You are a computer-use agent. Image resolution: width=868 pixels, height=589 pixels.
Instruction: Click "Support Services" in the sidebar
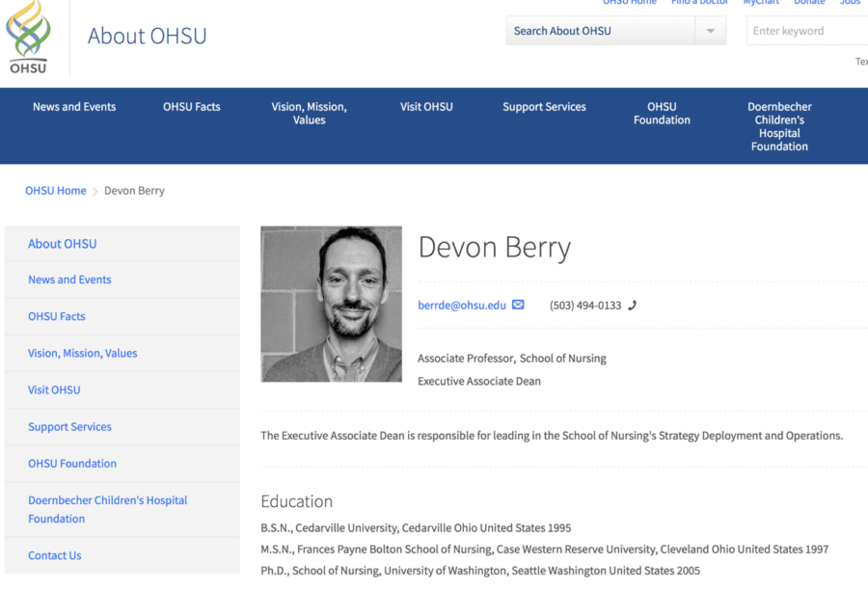(x=69, y=426)
